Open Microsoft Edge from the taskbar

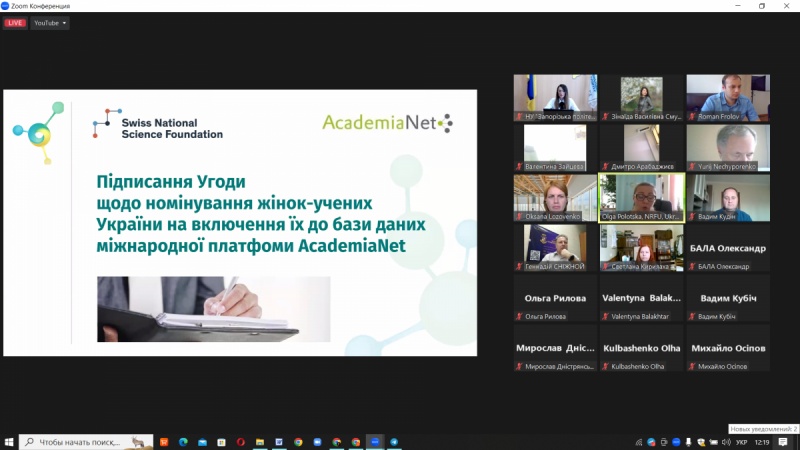183,442
